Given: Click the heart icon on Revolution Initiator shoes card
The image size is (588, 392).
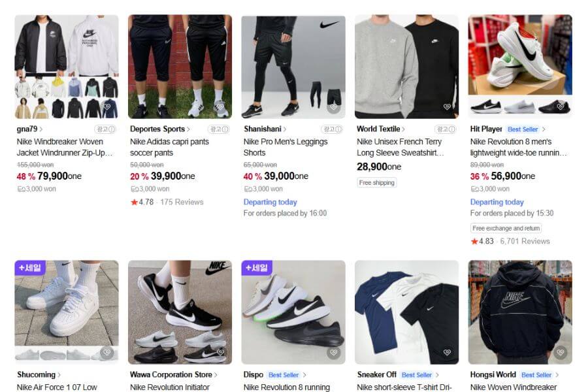Looking at the screenshot, I should coord(220,353).
